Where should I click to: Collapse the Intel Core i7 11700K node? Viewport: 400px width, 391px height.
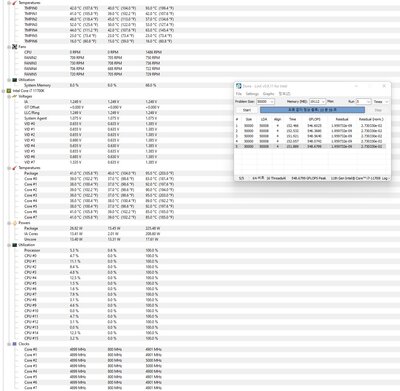(4, 91)
